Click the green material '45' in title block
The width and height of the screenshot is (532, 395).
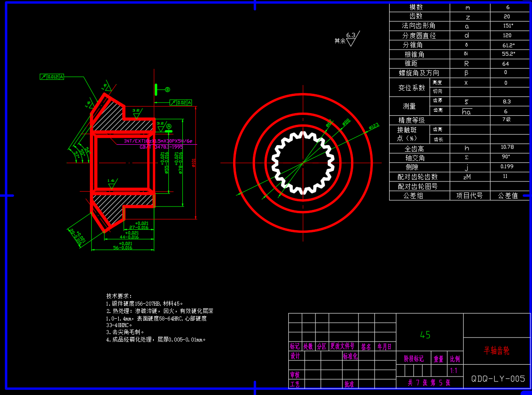click(x=426, y=335)
